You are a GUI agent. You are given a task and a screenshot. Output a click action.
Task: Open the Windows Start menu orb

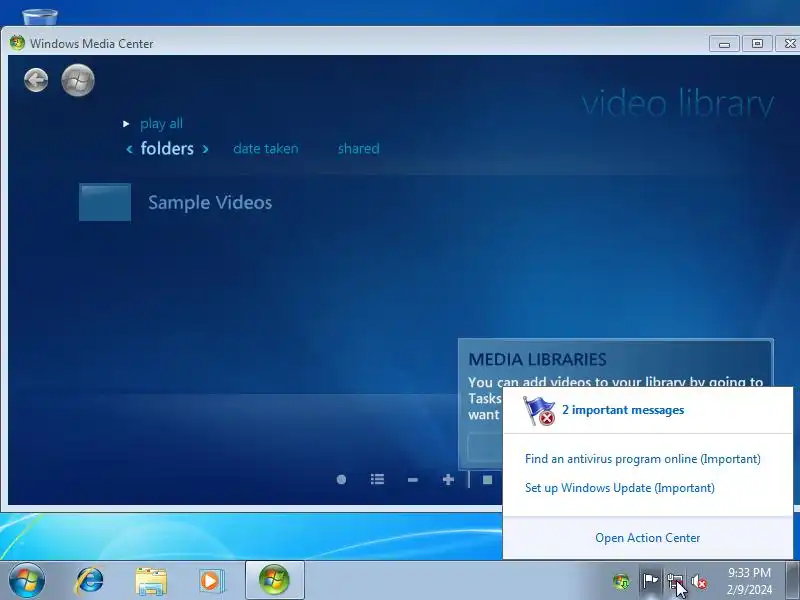[27, 581]
